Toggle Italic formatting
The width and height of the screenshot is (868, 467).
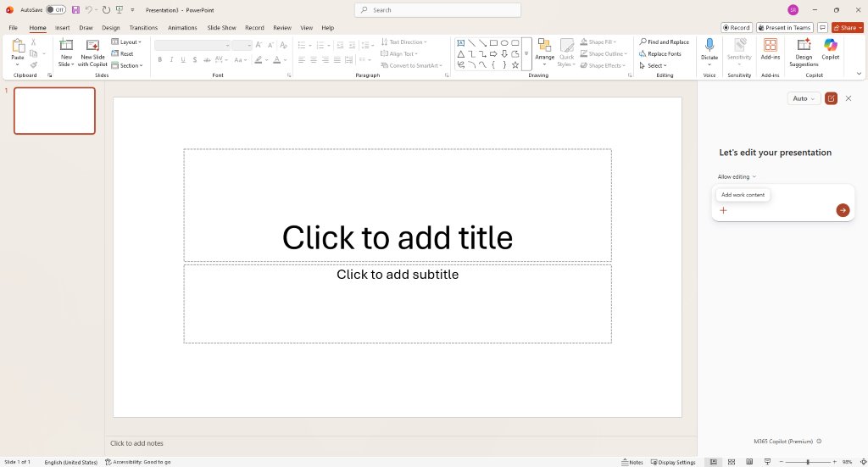point(171,60)
